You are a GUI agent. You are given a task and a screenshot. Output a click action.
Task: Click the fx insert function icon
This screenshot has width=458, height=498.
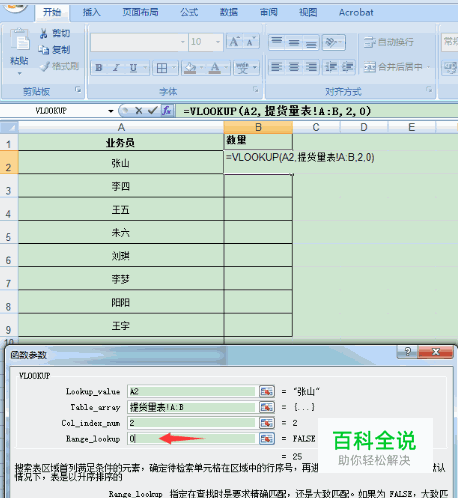click(167, 110)
